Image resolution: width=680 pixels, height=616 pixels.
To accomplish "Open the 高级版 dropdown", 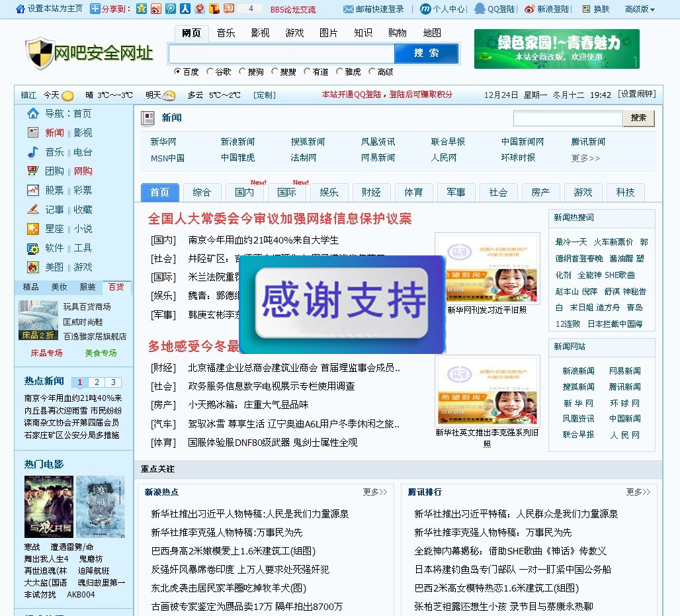I will (640, 9).
